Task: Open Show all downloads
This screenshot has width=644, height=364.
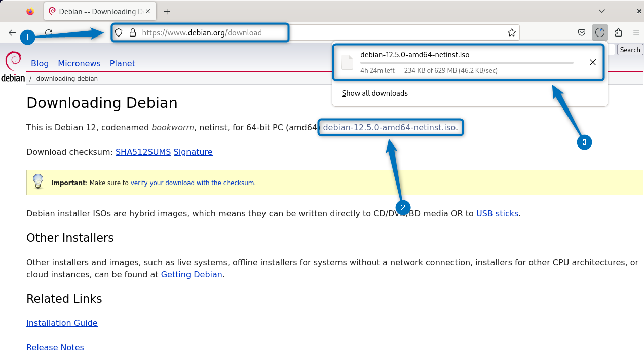Action: 374,93
